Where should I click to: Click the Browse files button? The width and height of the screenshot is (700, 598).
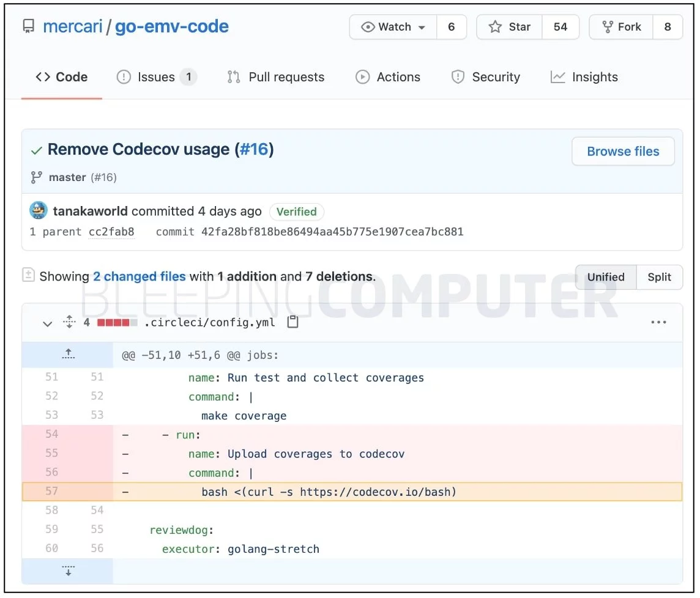coord(623,151)
